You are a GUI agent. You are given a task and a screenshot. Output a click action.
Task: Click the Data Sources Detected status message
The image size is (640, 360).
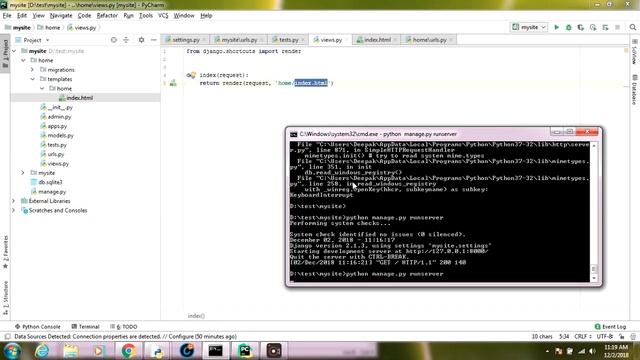tap(125, 337)
